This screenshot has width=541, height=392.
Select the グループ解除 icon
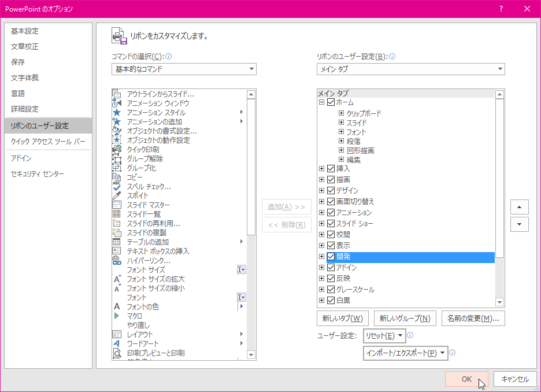(117, 159)
